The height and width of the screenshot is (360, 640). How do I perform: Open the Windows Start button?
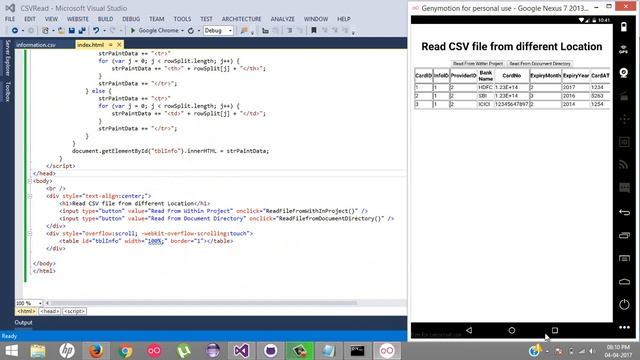click(x=12, y=351)
